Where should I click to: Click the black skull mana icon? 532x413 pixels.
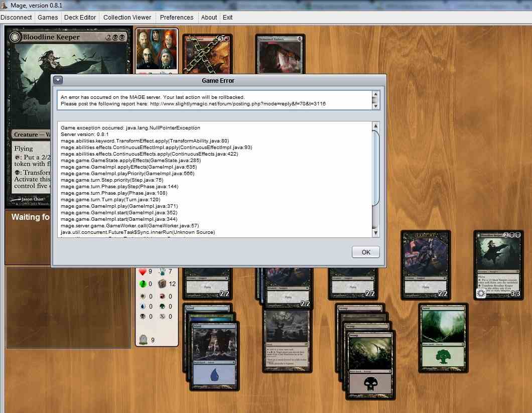(x=143, y=316)
